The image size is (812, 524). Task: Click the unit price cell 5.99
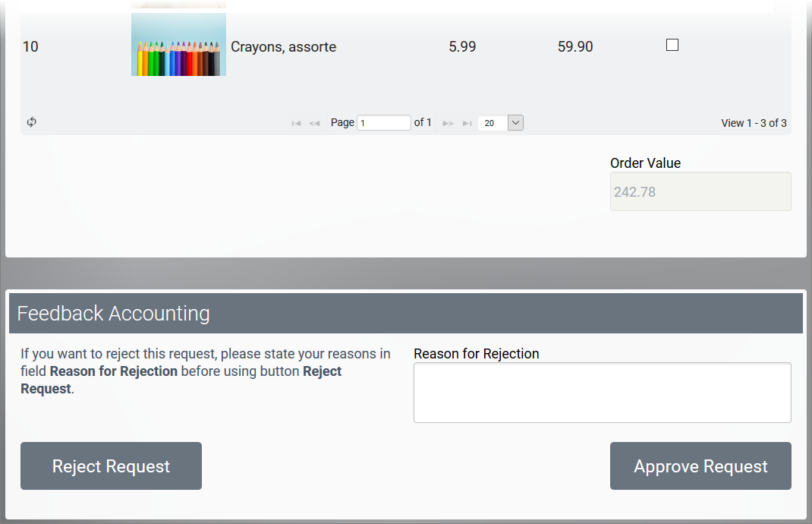pos(462,47)
